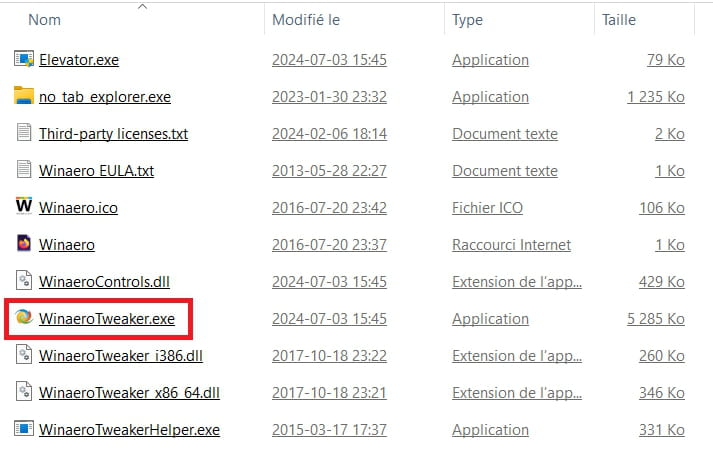The image size is (713, 468).
Task: Click the date 2017-10-18 23:21
Action: coord(329,393)
